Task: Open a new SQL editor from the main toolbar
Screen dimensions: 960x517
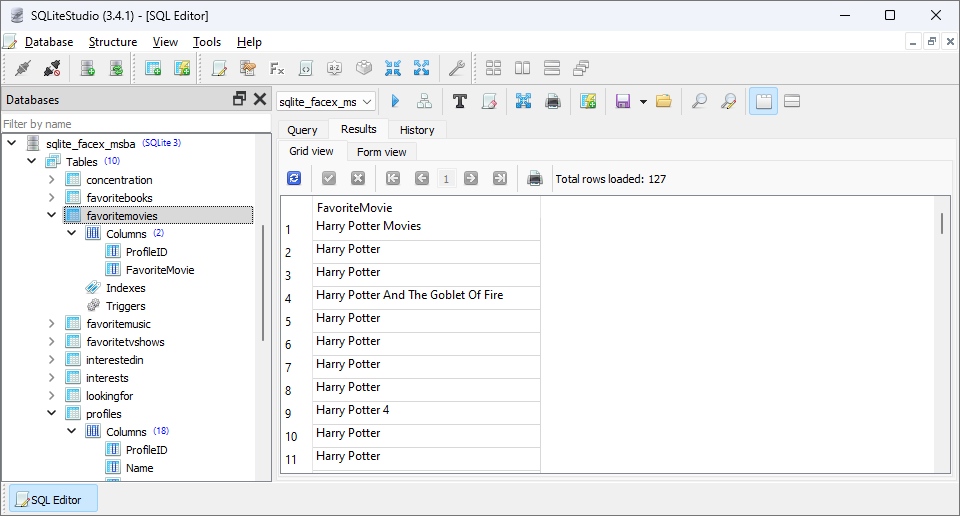Action: click(x=219, y=68)
